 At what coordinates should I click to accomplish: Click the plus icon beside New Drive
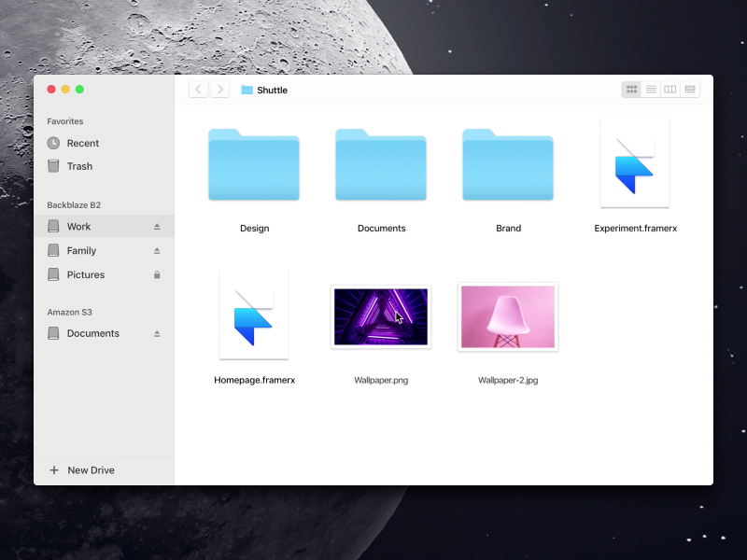[54, 470]
